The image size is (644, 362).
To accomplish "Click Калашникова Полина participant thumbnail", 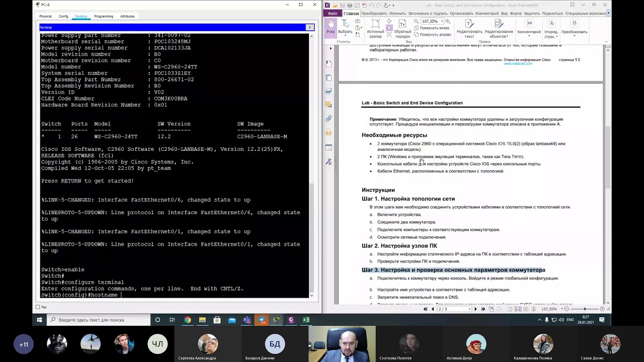I will point(543,344).
